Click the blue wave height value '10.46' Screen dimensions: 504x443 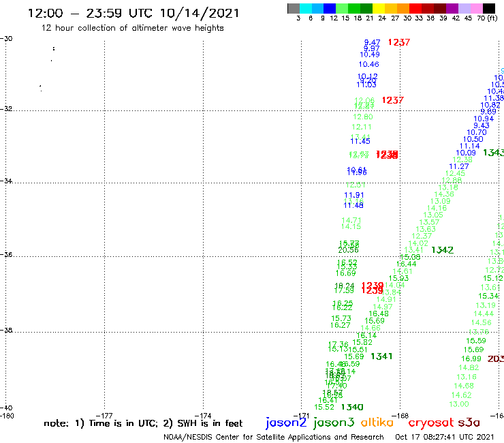pyautogui.click(x=368, y=64)
